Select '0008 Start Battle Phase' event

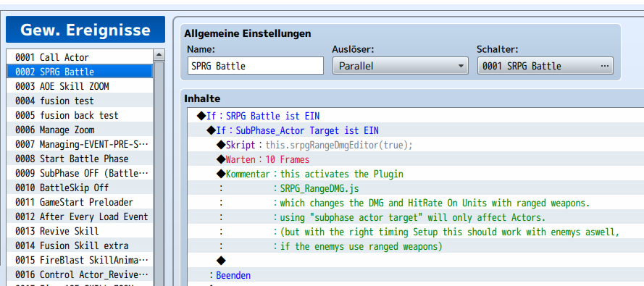80,159
